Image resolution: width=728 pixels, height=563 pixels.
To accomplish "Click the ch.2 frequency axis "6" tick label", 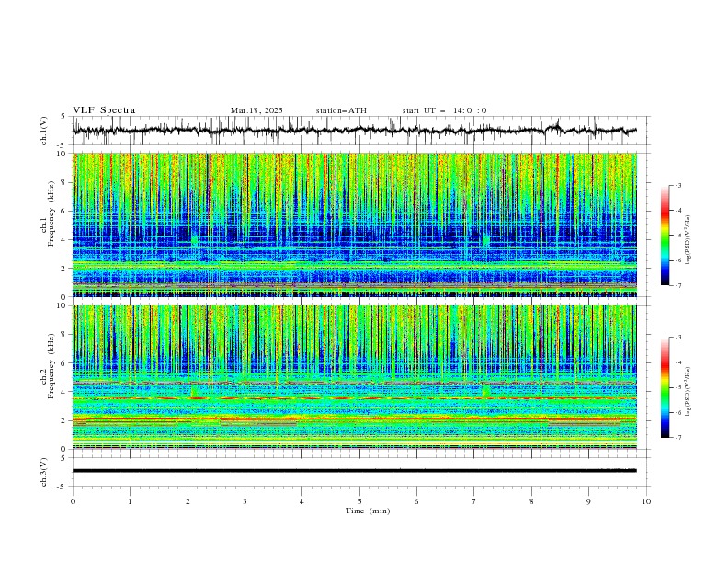I will (65, 363).
